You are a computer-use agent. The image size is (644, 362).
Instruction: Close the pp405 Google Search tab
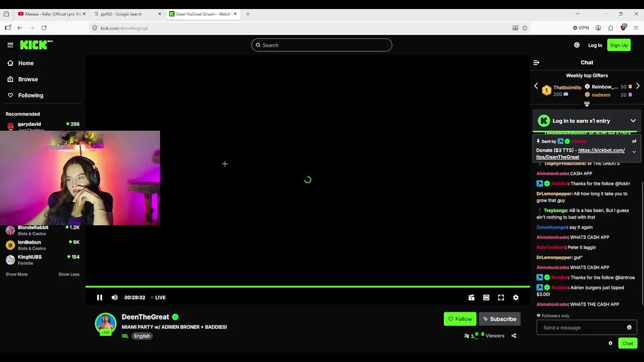[x=160, y=14]
